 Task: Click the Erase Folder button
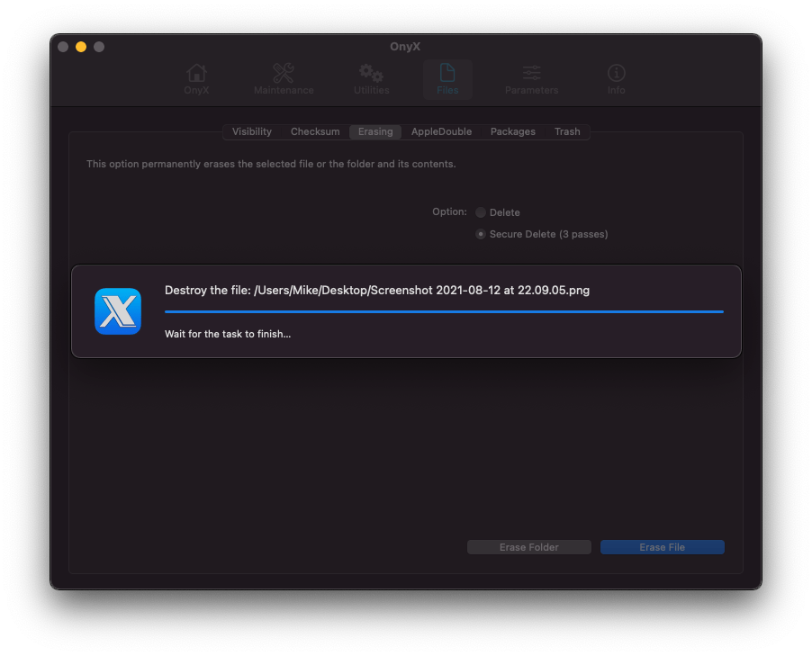528,546
